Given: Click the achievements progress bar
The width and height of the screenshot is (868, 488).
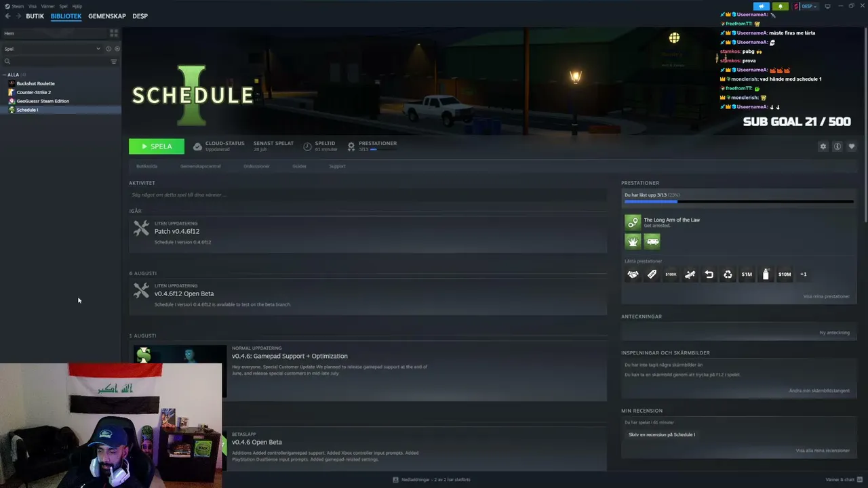Looking at the screenshot, I should 738,201.
